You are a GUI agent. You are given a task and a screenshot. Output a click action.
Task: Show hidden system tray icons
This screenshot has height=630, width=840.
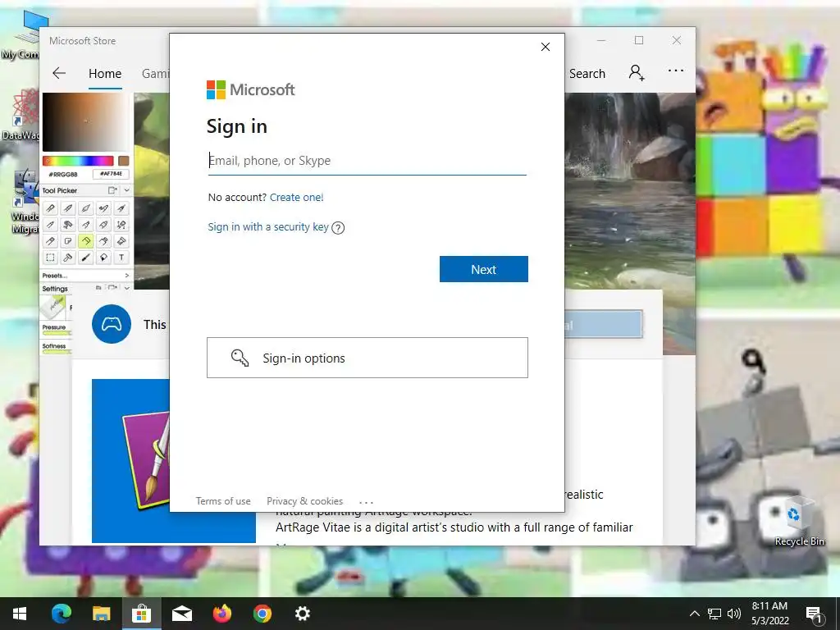click(694, 614)
